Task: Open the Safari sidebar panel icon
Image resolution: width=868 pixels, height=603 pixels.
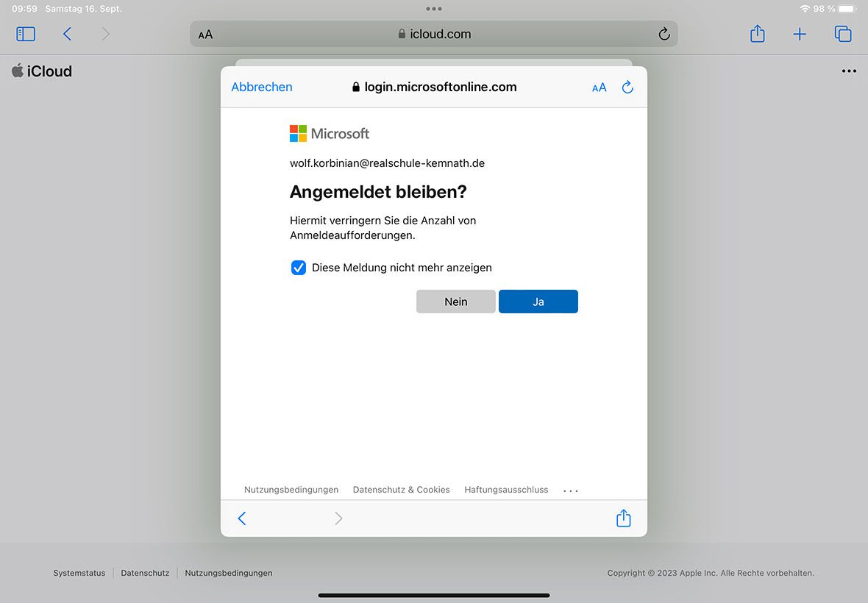Action: 26,34
